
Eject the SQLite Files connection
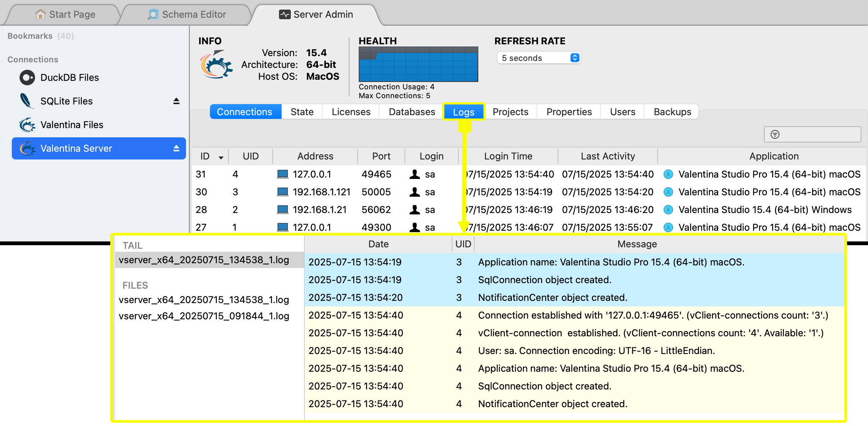pyautogui.click(x=176, y=101)
